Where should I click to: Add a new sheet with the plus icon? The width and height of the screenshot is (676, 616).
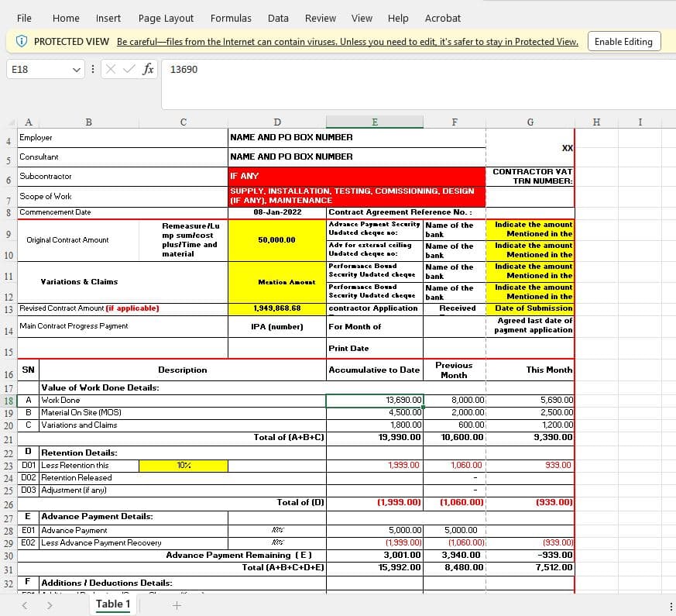coord(177,605)
